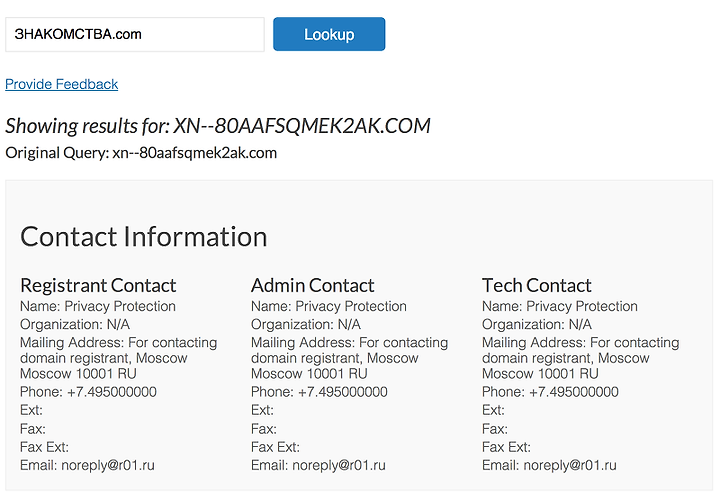Click the 'Showing results for' heading text
Screen dimensions: 720x501
(x=218, y=126)
